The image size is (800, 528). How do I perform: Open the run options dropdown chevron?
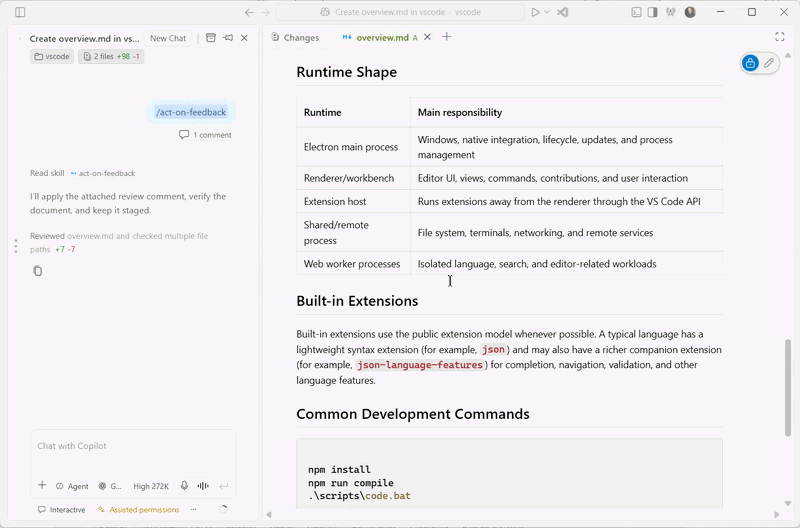(x=547, y=12)
